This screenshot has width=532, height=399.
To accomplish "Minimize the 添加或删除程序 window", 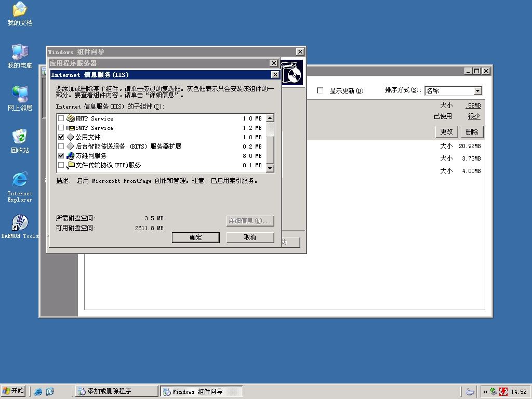I will (469, 71).
